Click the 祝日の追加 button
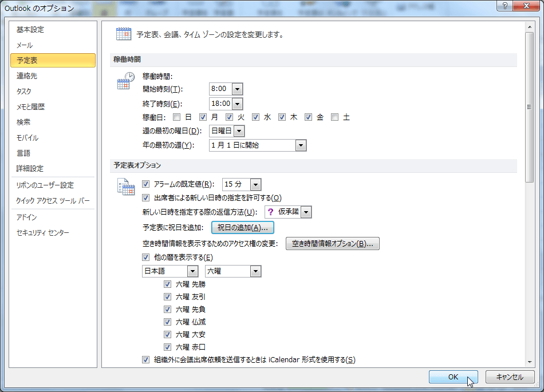 243,228
